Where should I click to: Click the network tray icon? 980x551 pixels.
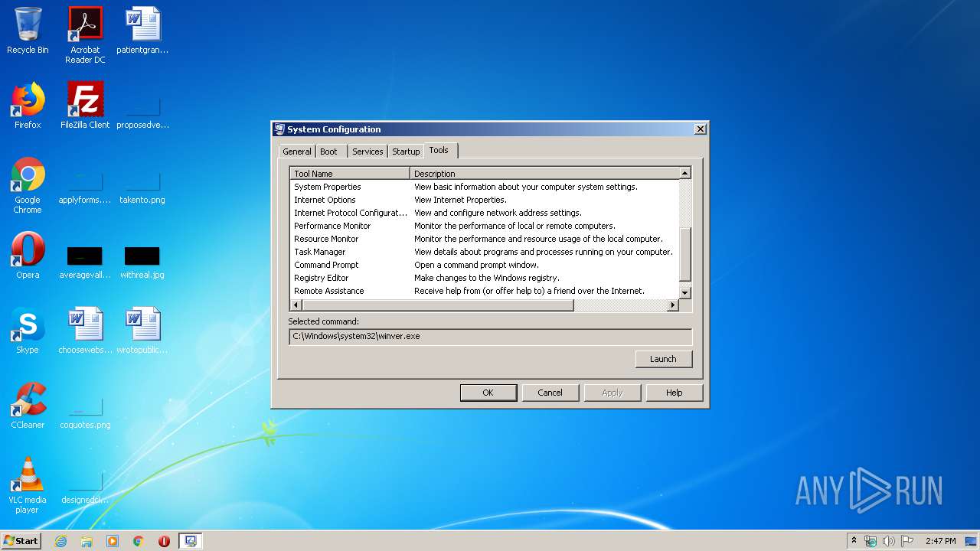click(871, 541)
